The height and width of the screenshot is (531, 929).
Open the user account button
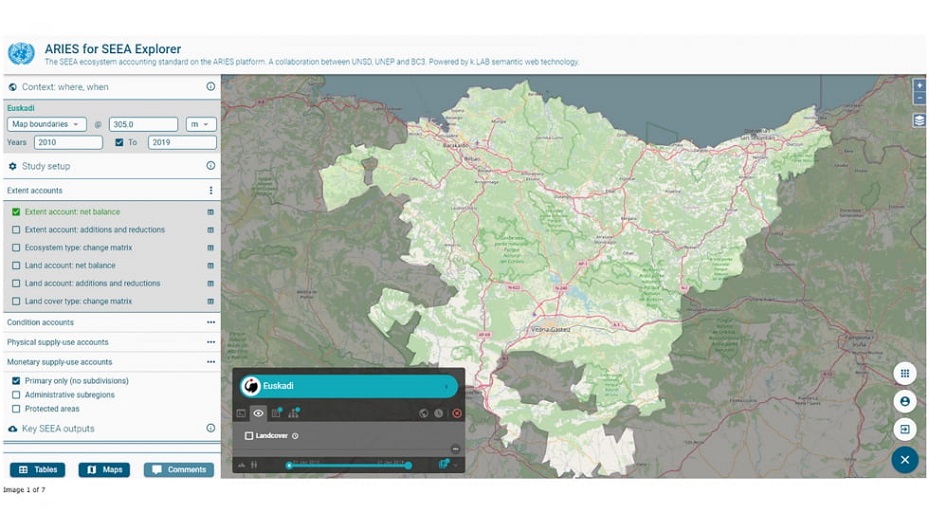(x=905, y=401)
